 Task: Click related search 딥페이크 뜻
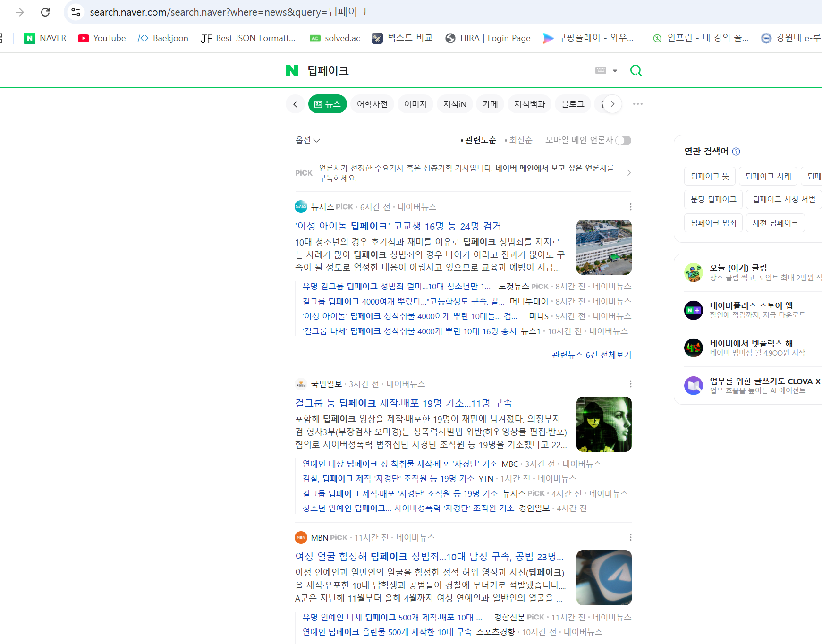(x=710, y=176)
